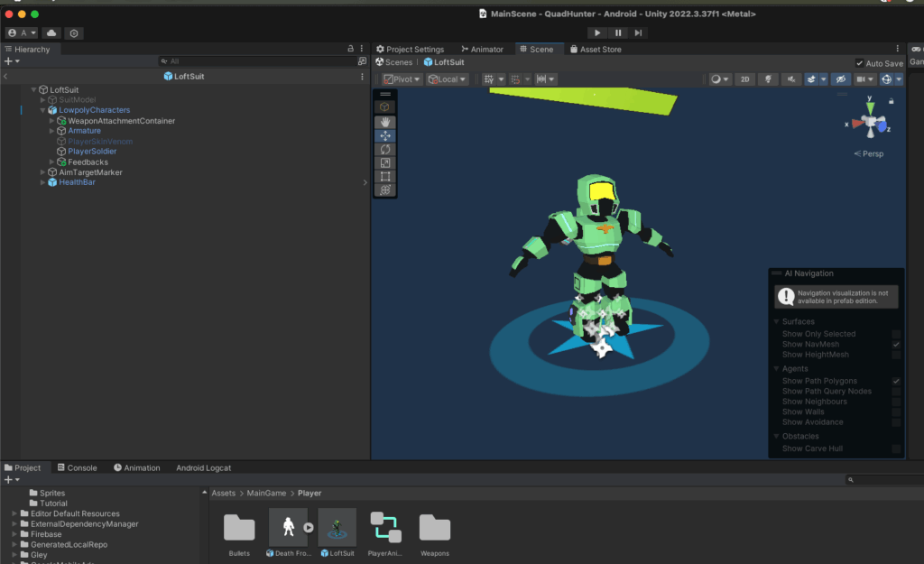Toggle the hierarchy panel lock icon
Viewport: 924px width, 564px height.
tap(351, 49)
